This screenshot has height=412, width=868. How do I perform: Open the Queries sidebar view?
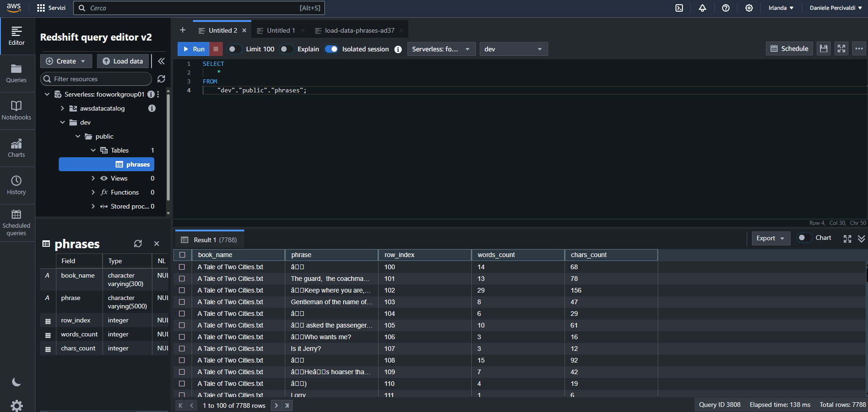coord(17,73)
